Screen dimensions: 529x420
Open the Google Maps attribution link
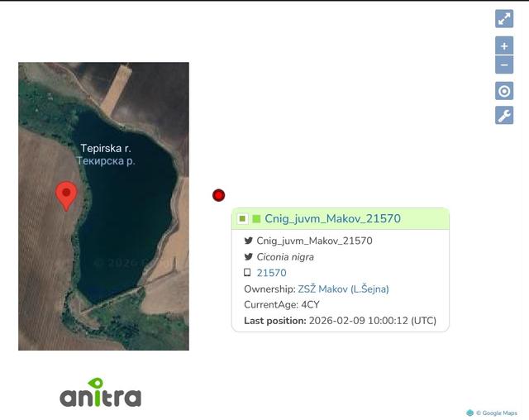pos(496,413)
